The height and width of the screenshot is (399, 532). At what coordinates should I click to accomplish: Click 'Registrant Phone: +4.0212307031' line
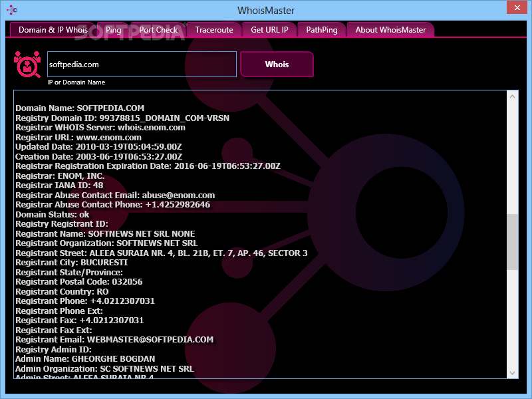(x=85, y=302)
